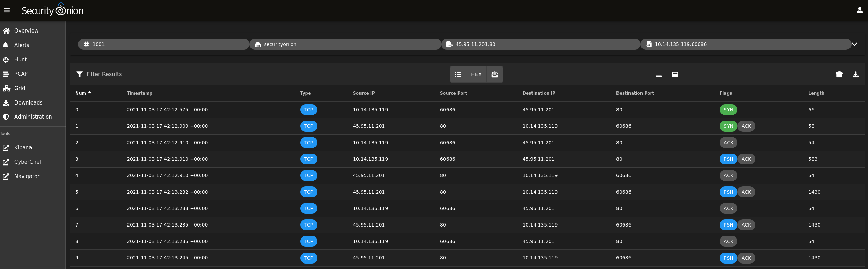The height and width of the screenshot is (269, 868).
Task: Click length 1430 in row 7
Action: tap(814, 225)
